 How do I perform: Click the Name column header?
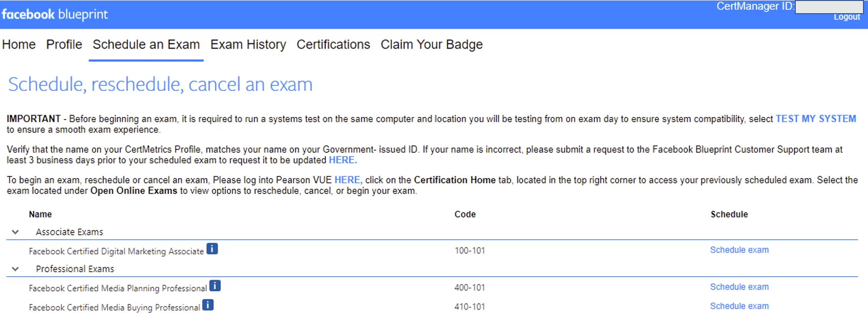40,214
